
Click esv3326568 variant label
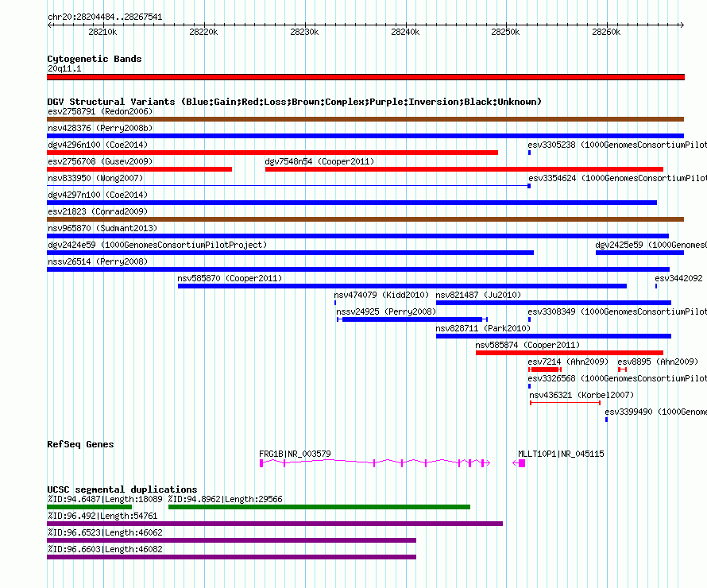click(617, 378)
